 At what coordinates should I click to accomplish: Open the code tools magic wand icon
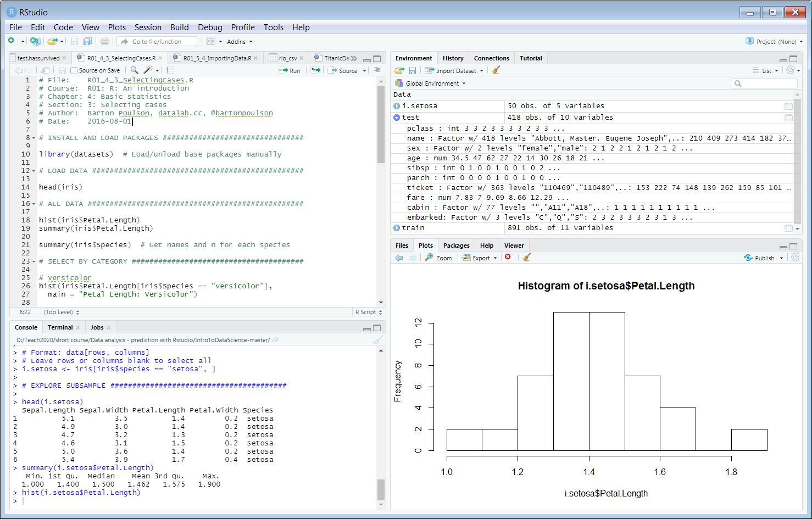[148, 70]
